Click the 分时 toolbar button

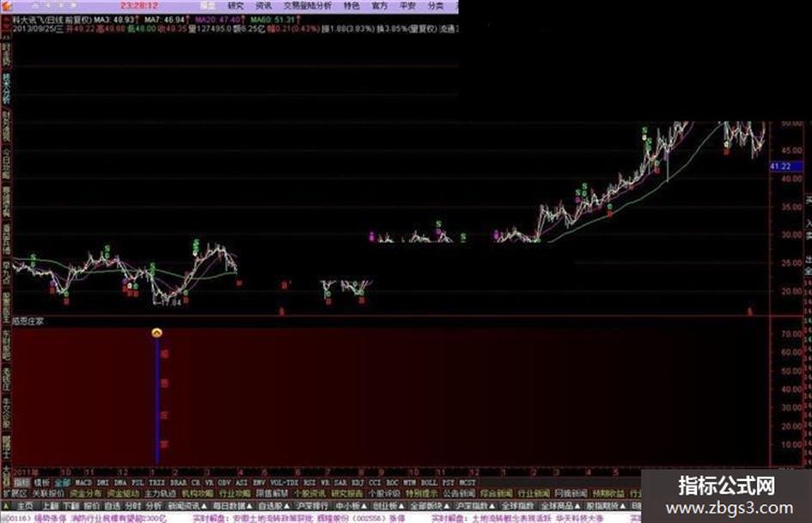(x=132, y=505)
